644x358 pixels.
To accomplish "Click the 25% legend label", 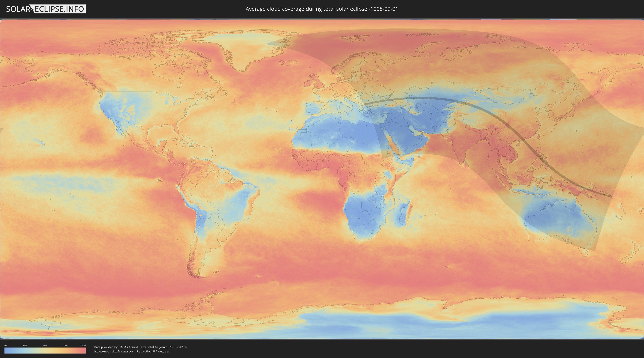I will coord(25,345).
